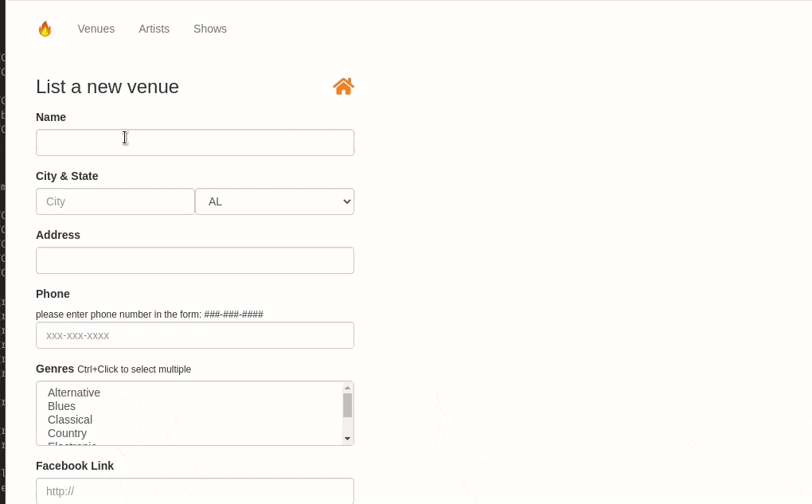The image size is (812, 504).
Task: Click the 'Facebook Link' label
Action: [75, 466]
